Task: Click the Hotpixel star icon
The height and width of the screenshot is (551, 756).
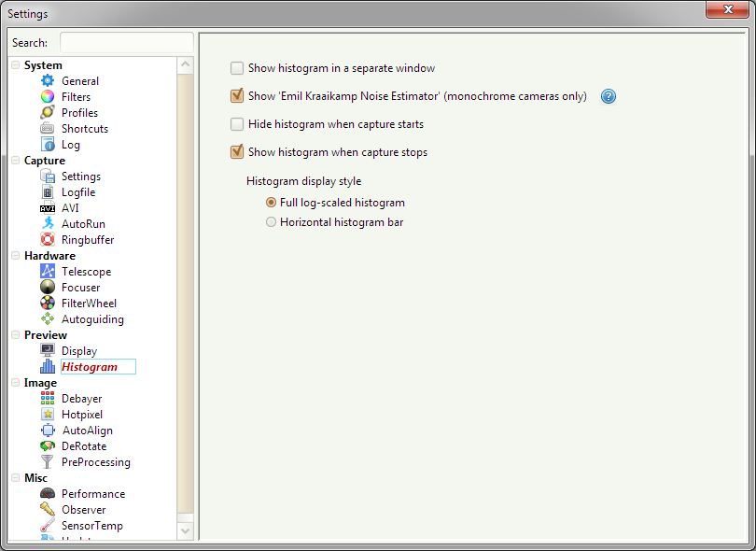Action: (x=48, y=415)
